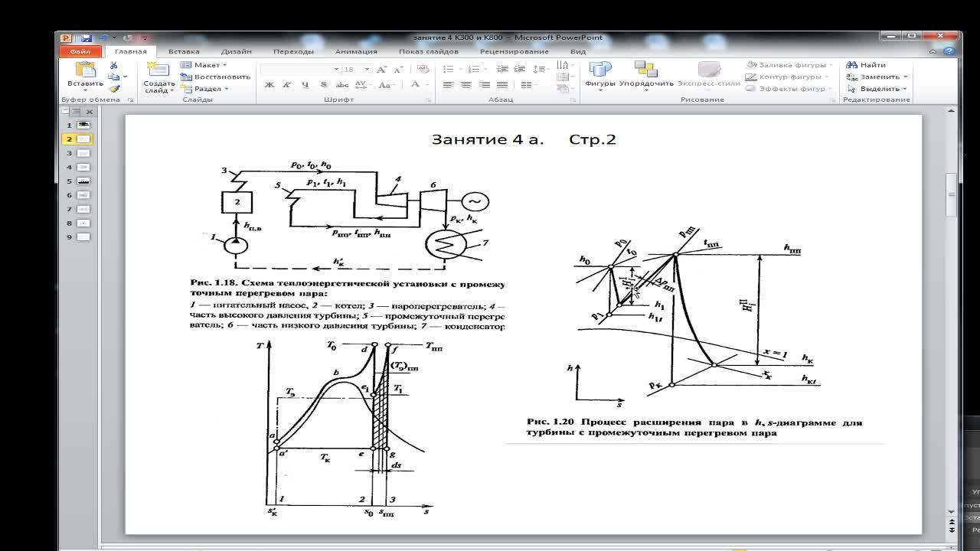Switch to the Дизайн tab
The width and height of the screenshot is (980, 551).
tap(237, 51)
